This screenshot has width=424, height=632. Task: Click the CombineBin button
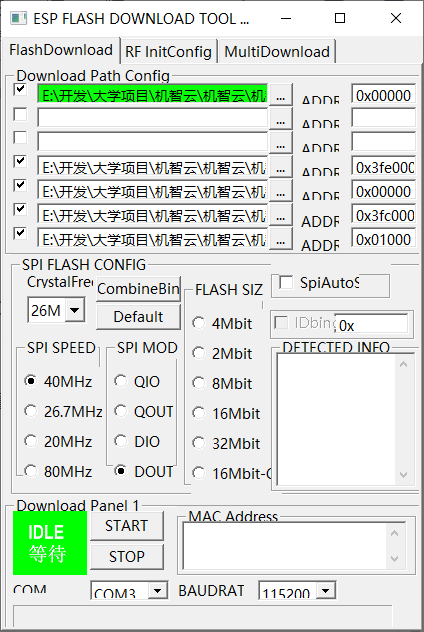coord(138,289)
